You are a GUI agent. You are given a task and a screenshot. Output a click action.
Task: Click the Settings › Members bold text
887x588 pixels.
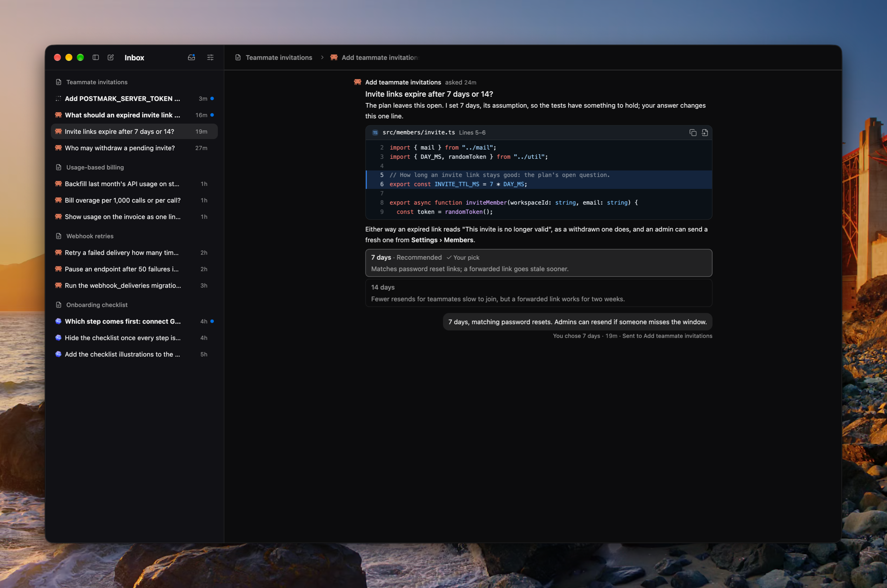(x=442, y=240)
